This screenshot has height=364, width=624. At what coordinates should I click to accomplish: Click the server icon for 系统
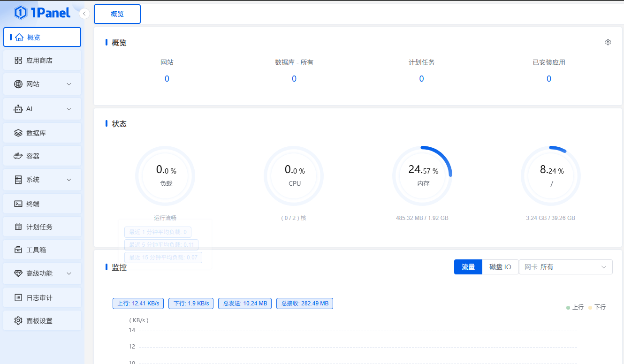click(x=18, y=180)
